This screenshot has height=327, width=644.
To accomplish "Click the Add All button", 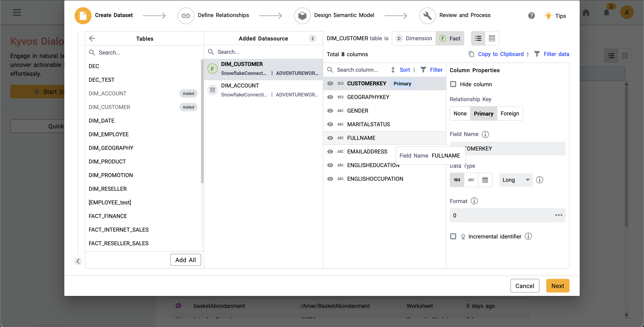I will [185, 260].
